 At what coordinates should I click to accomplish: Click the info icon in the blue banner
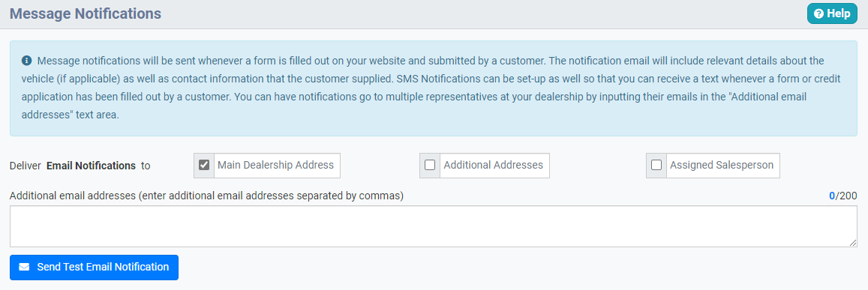pyautogui.click(x=26, y=60)
